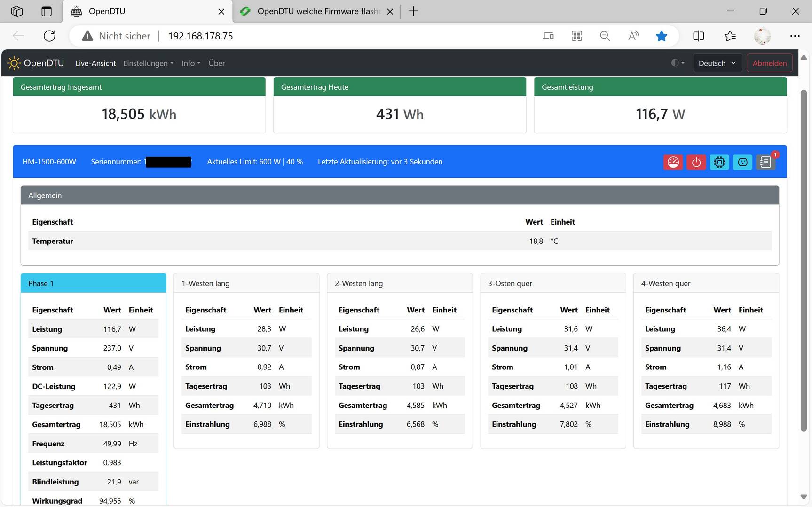Click the 3-Osten quer Einstrahlung 7,802 value
Image resolution: width=812 pixels, height=507 pixels.
point(569,424)
